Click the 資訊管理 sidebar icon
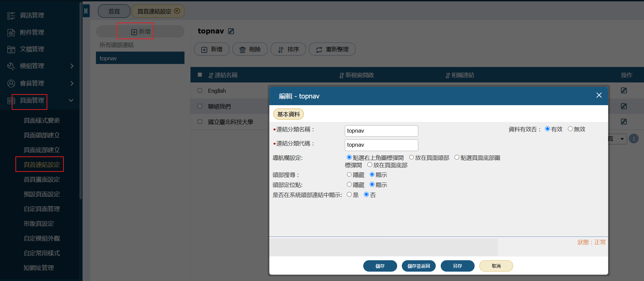Image resolution: width=644 pixels, height=281 pixels. coord(11,16)
